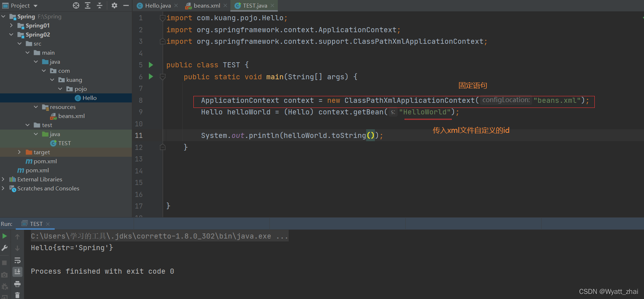The width and height of the screenshot is (644, 299).
Task: Expand all project tree nodes icon
Action: click(x=88, y=5)
